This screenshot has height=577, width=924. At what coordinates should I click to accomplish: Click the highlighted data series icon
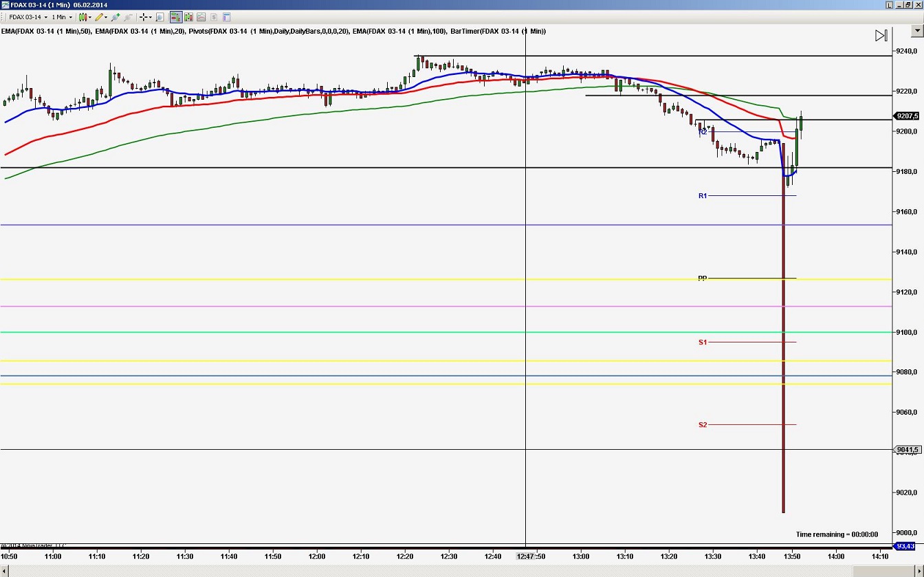(175, 17)
